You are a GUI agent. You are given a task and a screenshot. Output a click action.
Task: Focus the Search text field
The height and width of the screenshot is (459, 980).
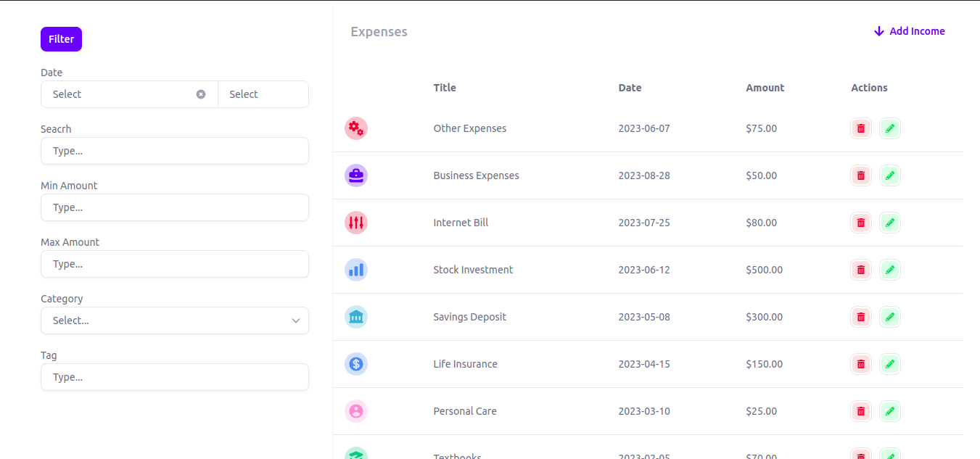tap(175, 151)
